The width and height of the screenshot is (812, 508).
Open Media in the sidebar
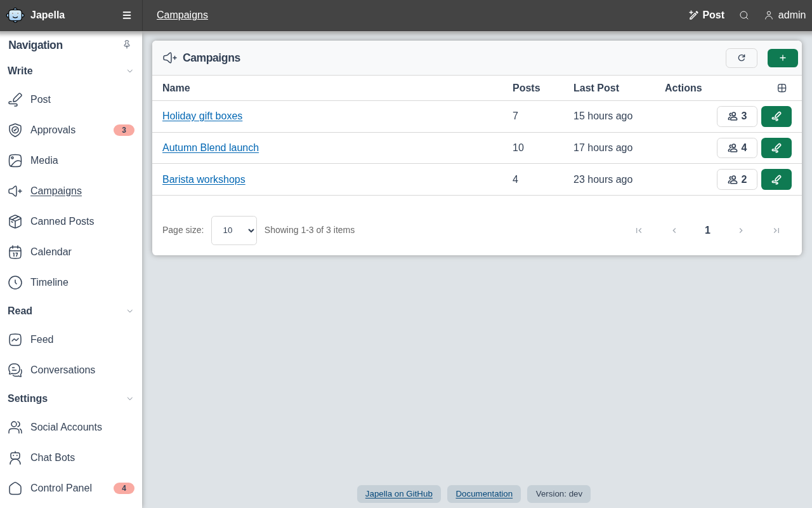tap(71, 161)
